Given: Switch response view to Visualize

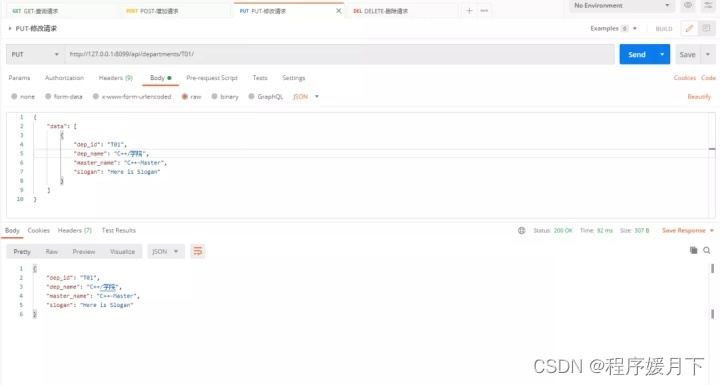Looking at the screenshot, I should 122,251.
